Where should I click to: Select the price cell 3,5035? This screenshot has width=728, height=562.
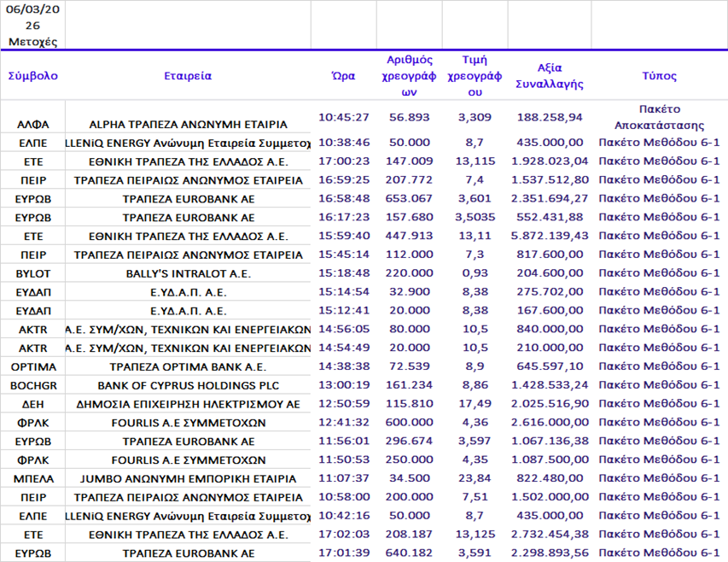click(x=475, y=217)
